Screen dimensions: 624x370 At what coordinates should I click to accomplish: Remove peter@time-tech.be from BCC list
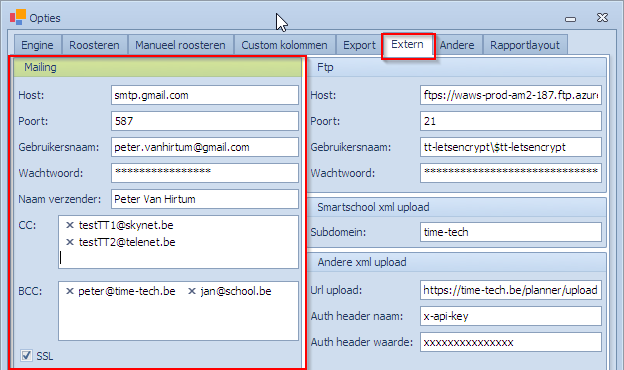point(70,291)
